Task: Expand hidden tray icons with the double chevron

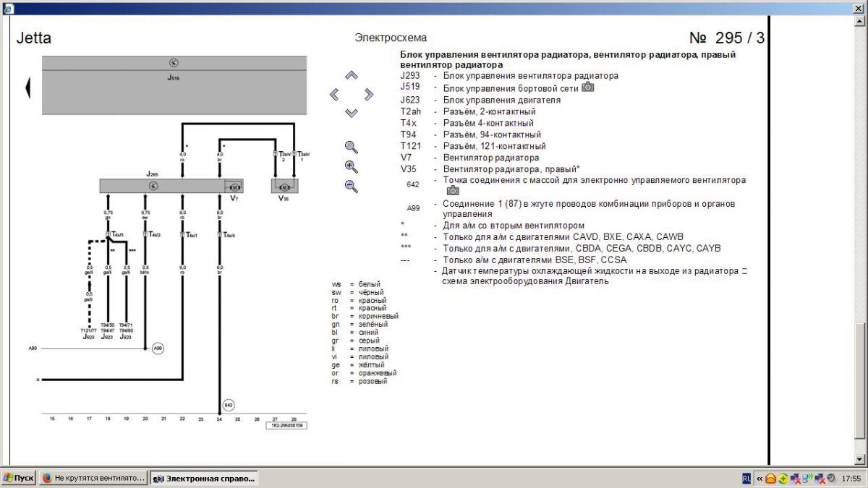Action: pyautogui.click(x=759, y=479)
